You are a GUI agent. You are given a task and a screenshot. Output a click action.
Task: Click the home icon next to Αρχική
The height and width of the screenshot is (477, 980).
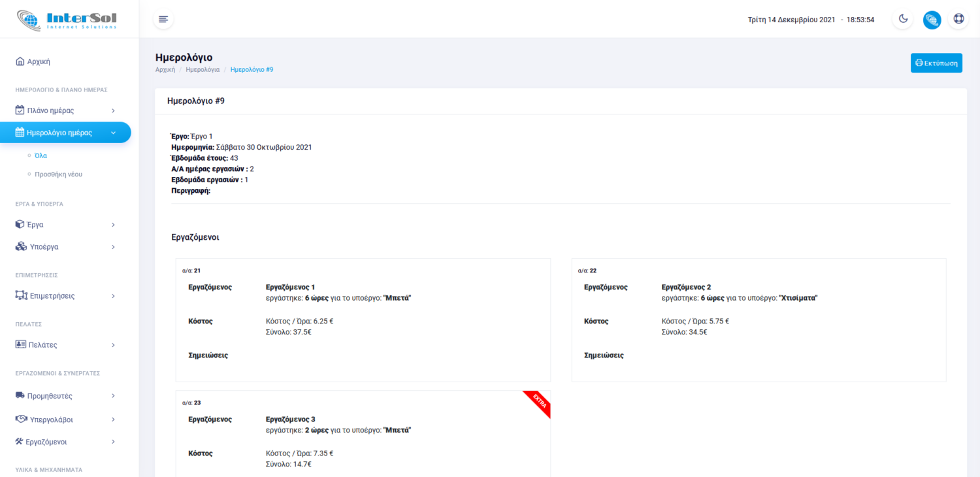pyautogui.click(x=20, y=61)
